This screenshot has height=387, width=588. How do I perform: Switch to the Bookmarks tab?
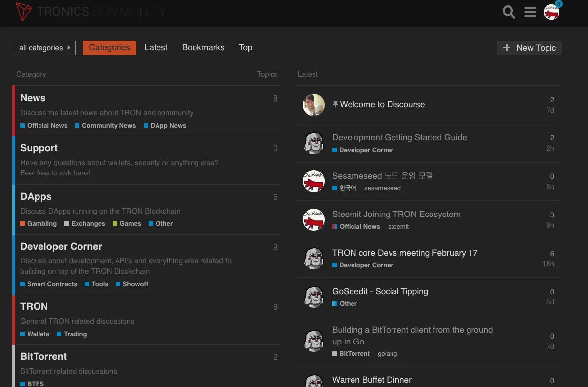click(x=203, y=47)
